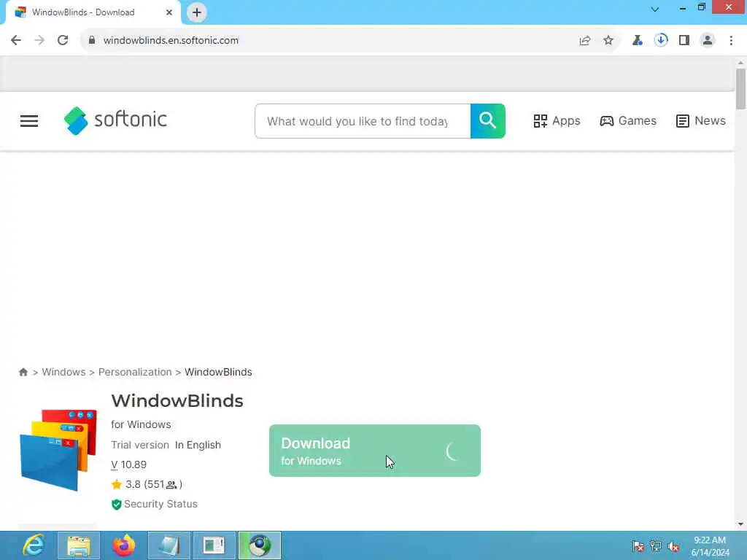Image resolution: width=747 pixels, height=560 pixels.
Task: Open the News section
Action: (701, 121)
